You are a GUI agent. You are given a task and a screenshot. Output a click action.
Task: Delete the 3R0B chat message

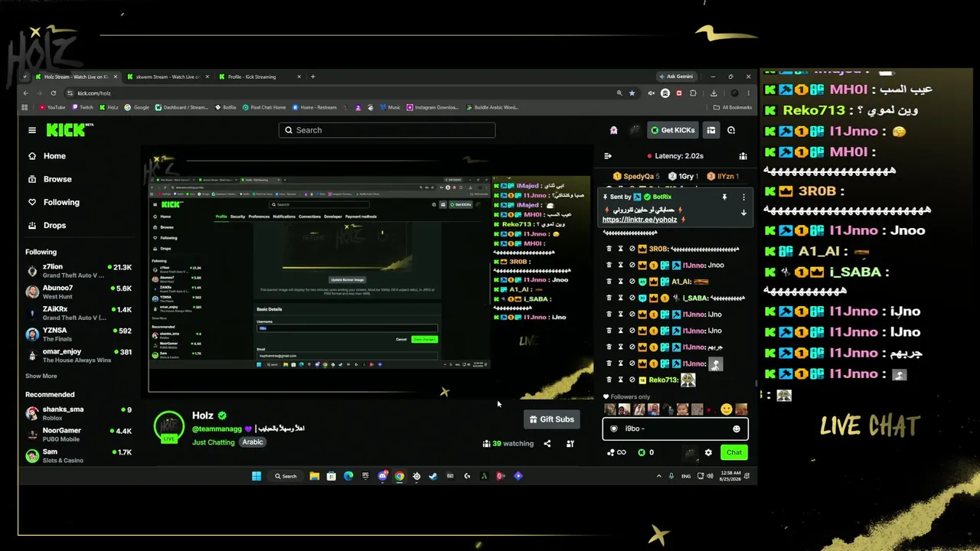[609, 249]
